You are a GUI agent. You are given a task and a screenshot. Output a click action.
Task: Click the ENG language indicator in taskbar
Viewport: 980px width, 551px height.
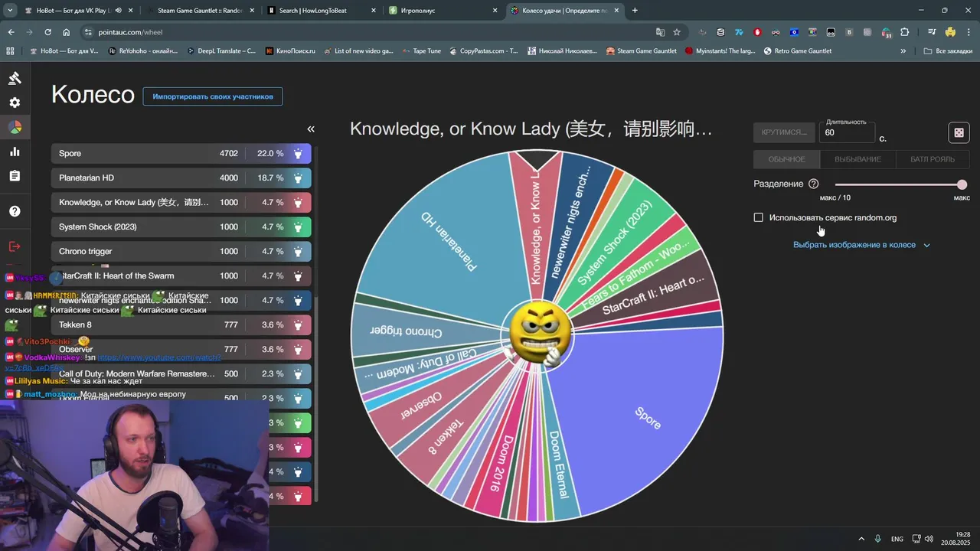897,539
